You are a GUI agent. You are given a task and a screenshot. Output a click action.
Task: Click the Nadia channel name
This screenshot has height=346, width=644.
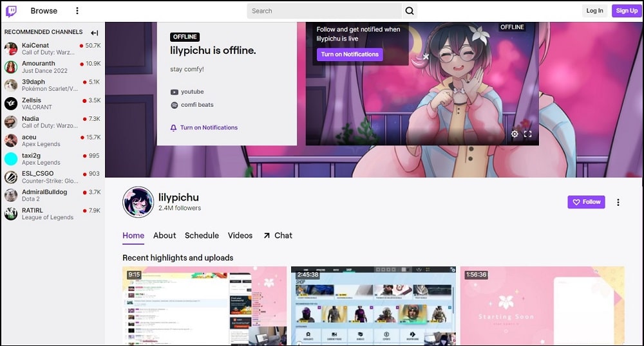pos(30,119)
